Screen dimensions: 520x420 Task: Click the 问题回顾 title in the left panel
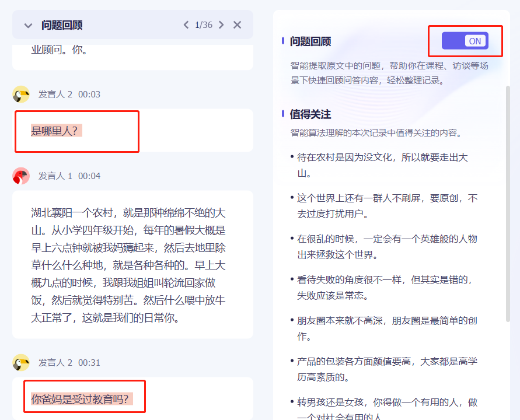click(63, 25)
